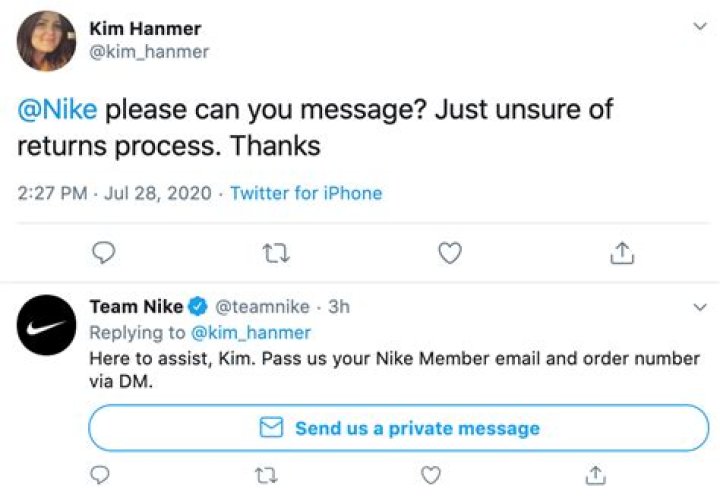Share Team Nike's reply
720x498 pixels.
click(595, 472)
